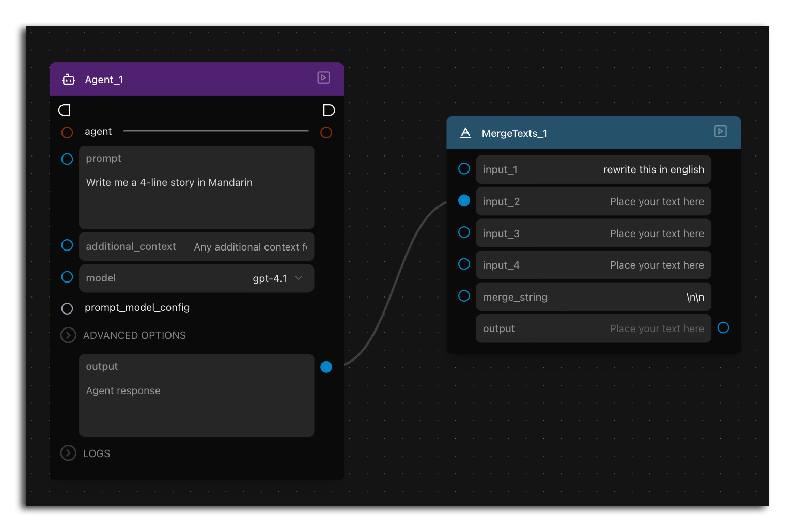Select the agent input port on left
This screenshot has height=532, width=795.
[67, 133]
